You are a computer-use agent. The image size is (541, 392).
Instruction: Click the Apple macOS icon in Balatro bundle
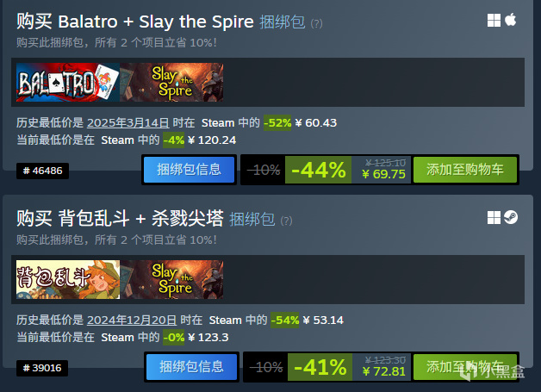(x=510, y=19)
